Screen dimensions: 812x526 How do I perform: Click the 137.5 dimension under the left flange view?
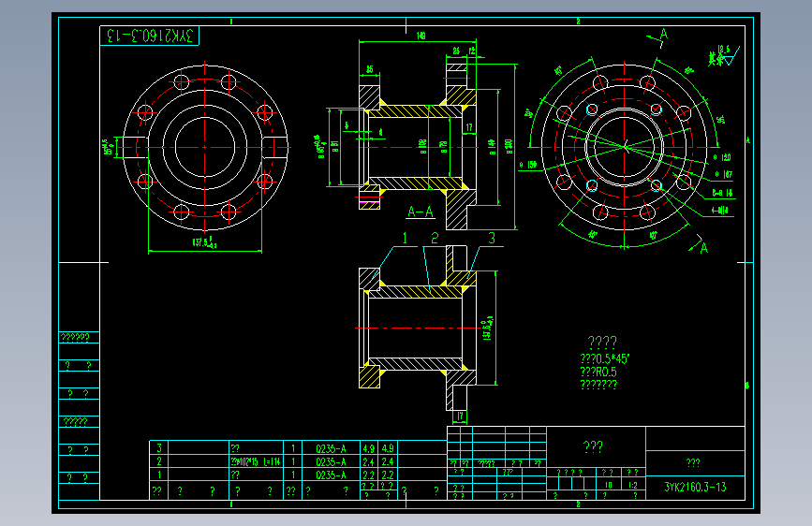point(204,242)
